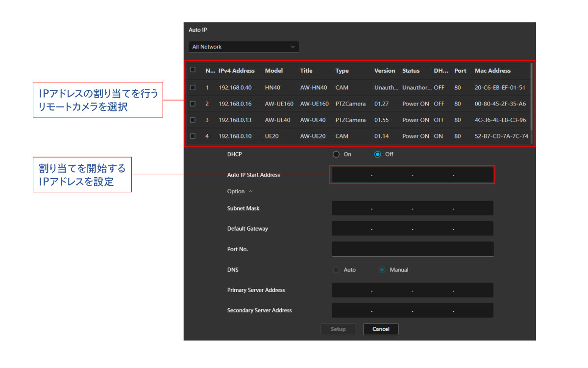The image size is (588, 368).
Task: Click the Primary Server Address field
Action: pyautogui.click(x=412, y=290)
